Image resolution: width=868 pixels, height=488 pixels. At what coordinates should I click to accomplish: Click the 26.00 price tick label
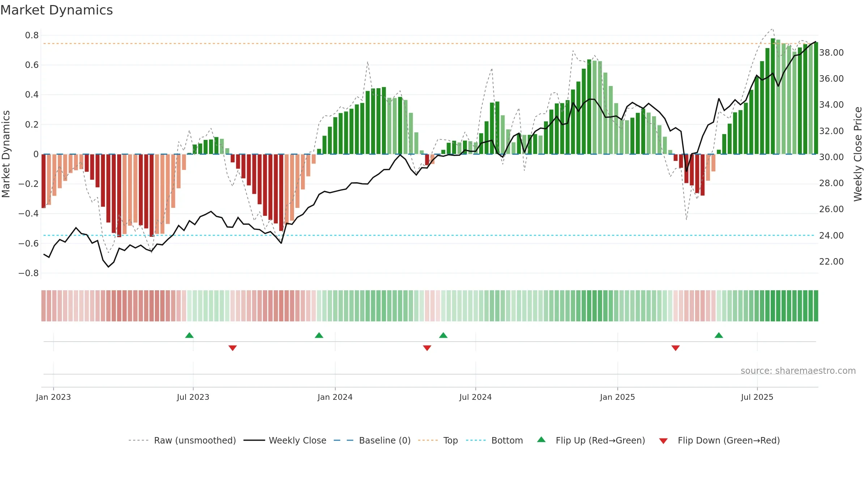pos(831,209)
